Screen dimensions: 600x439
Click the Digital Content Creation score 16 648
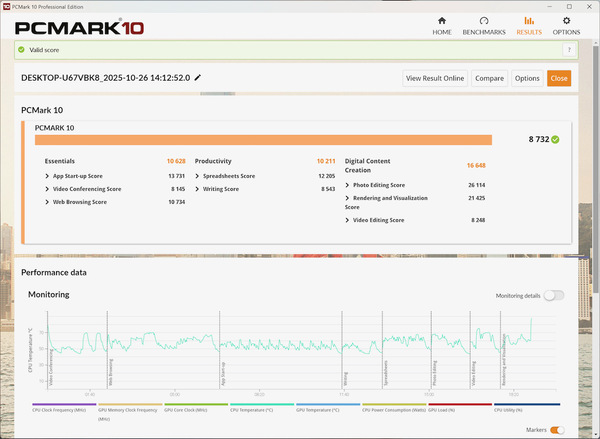coord(476,165)
